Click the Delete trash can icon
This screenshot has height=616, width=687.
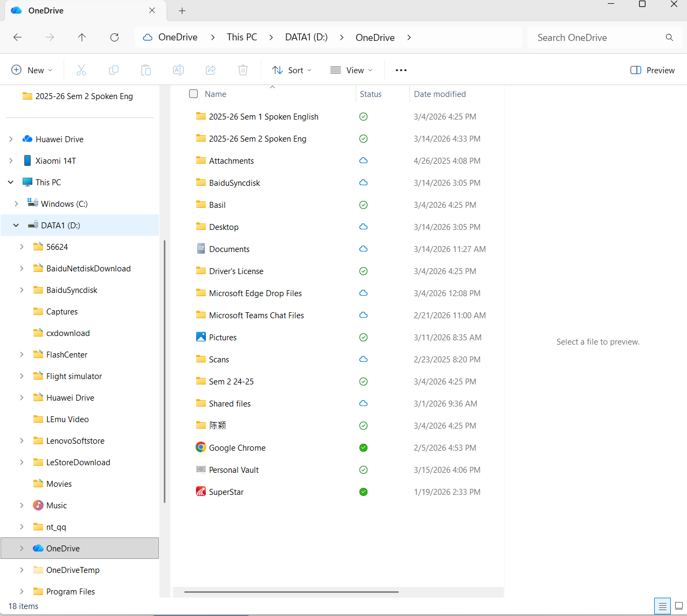[x=243, y=70]
